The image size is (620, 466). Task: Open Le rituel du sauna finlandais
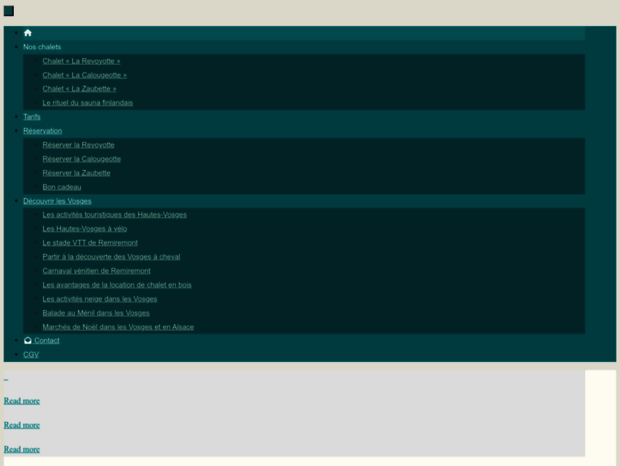[x=88, y=103]
